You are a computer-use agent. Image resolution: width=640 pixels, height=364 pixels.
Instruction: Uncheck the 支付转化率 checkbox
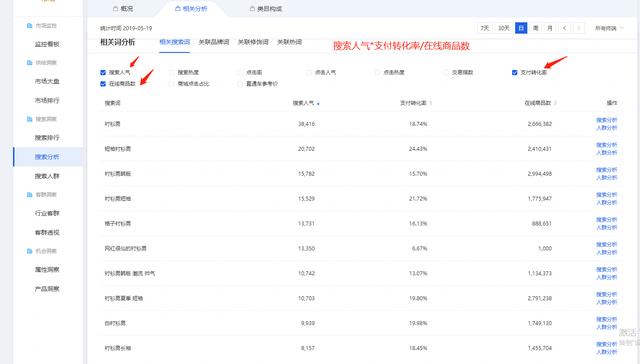tap(514, 73)
